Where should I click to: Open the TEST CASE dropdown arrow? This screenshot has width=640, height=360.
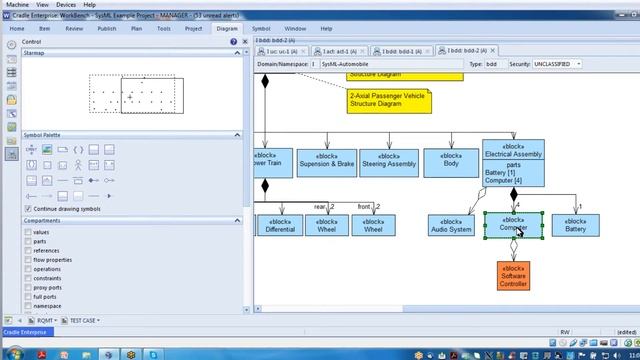click(x=98, y=321)
